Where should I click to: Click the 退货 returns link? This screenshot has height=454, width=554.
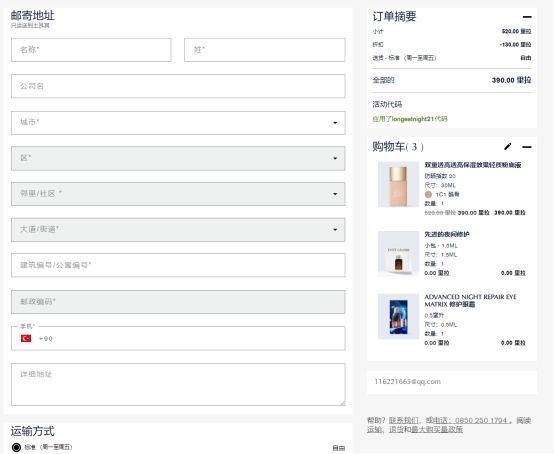click(x=396, y=429)
